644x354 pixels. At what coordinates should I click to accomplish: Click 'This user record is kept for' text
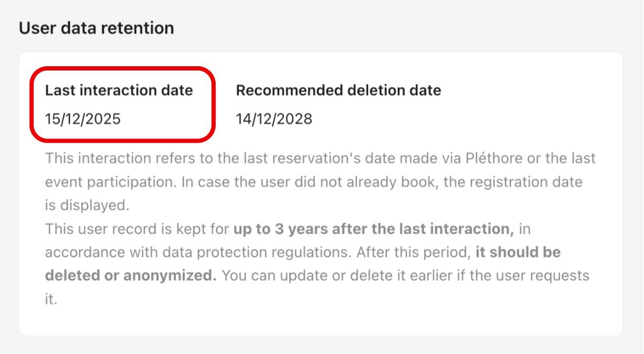[x=138, y=229]
